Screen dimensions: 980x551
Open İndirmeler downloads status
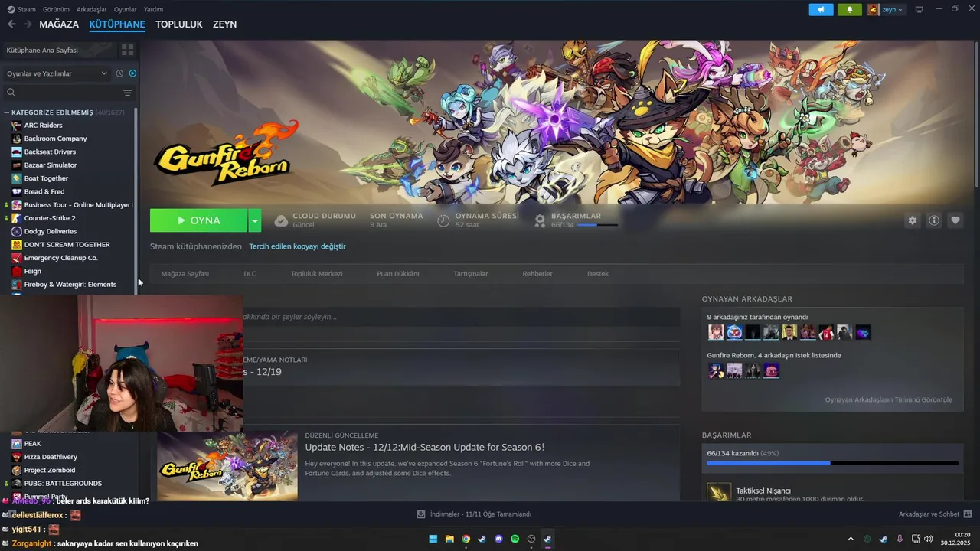coord(474,514)
